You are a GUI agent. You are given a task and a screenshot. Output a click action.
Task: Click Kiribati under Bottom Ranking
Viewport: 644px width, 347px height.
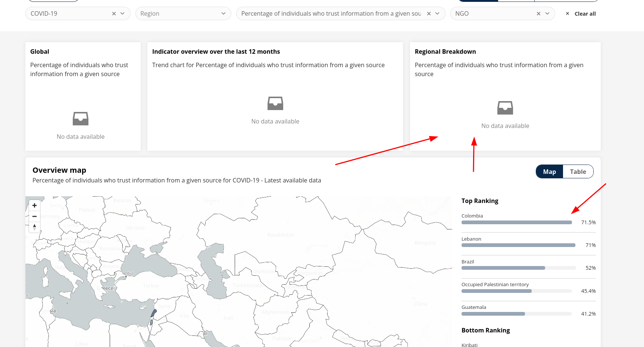pyautogui.click(x=469, y=344)
